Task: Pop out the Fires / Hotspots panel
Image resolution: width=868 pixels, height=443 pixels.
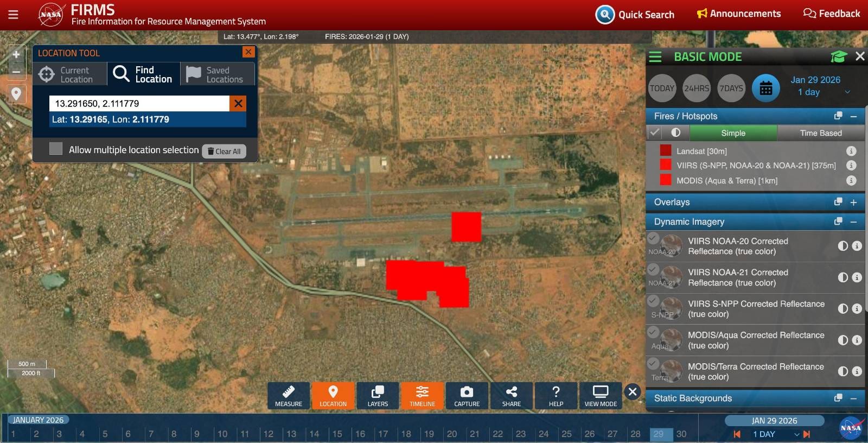Action: [x=838, y=116]
